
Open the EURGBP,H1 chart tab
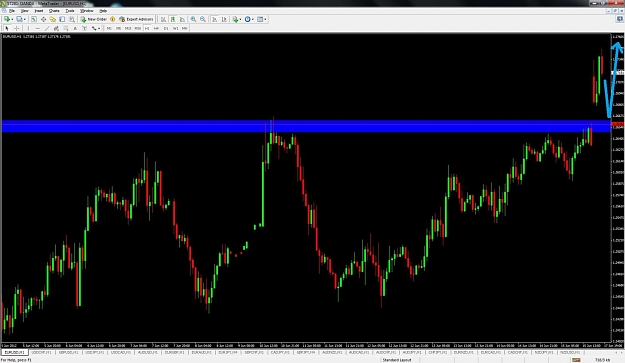coord(175,353)
